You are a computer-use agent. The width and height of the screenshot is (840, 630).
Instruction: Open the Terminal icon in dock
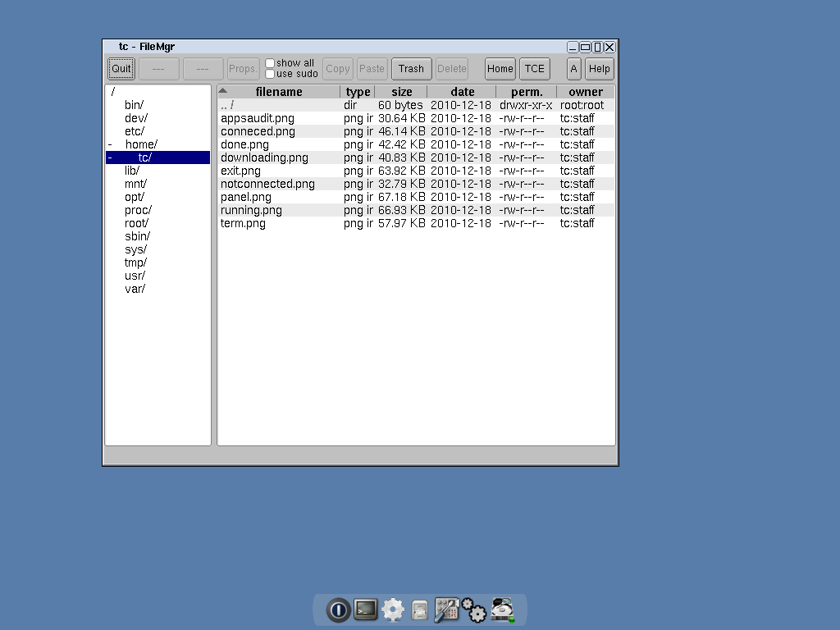coord(366,609)
